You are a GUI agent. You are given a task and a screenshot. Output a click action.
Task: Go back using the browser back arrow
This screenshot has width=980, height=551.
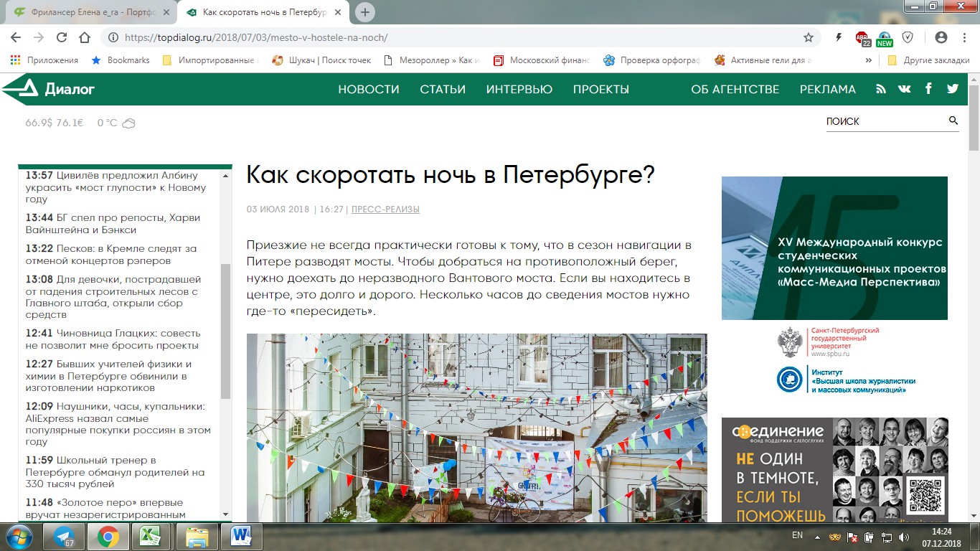coord(17,37)
